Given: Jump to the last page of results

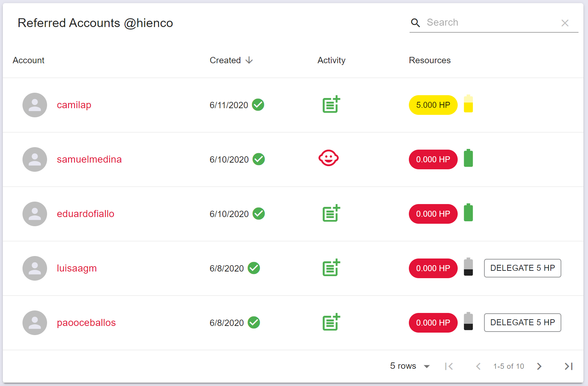Looking at the screenshot, I should coord(569,366).
